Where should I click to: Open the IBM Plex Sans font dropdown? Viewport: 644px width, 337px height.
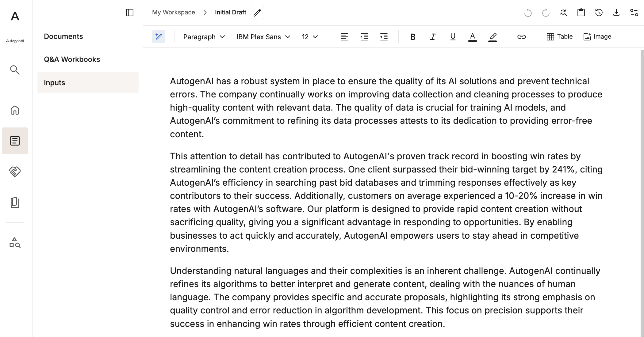(263, 37)
